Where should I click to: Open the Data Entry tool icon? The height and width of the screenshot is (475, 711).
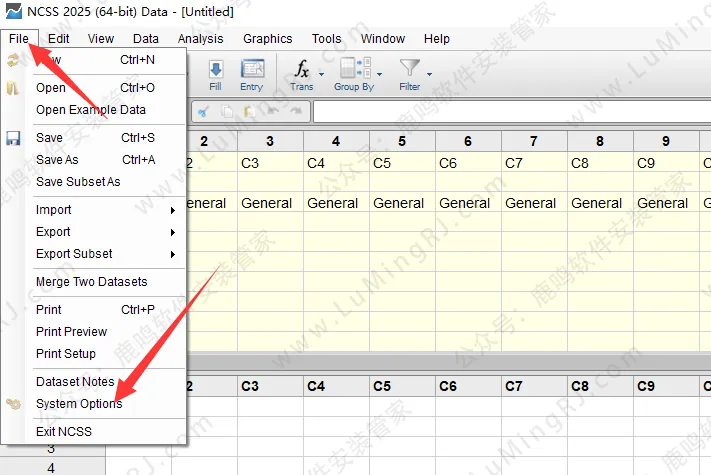coord(252,75)
